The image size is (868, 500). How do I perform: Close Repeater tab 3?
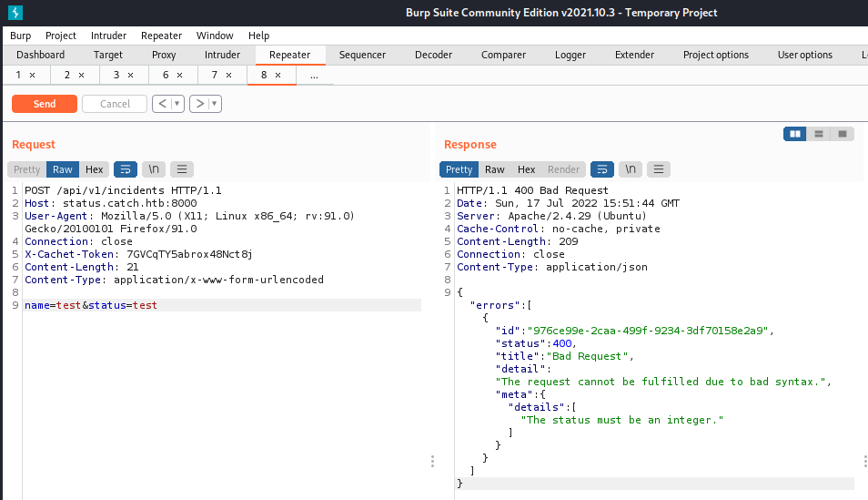[131, 75]
